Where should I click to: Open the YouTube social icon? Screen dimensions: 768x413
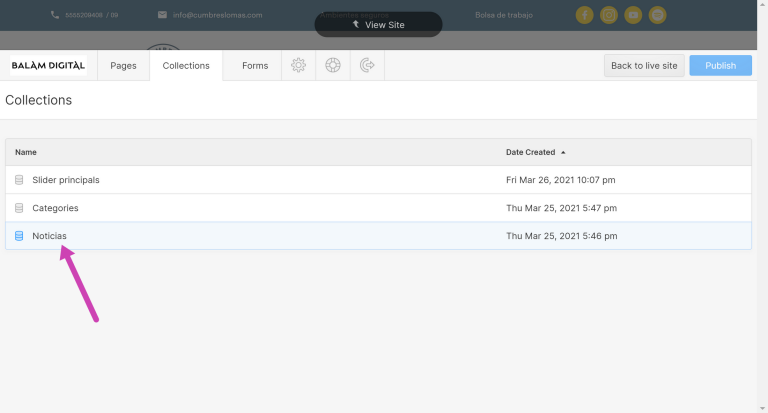click(633, 15)
